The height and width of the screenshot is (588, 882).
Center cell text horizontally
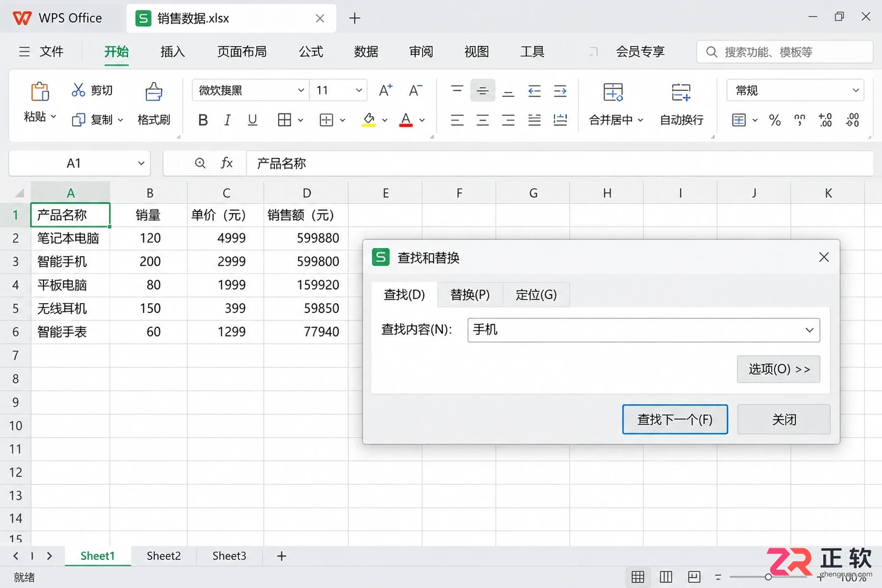click(483, 120)
